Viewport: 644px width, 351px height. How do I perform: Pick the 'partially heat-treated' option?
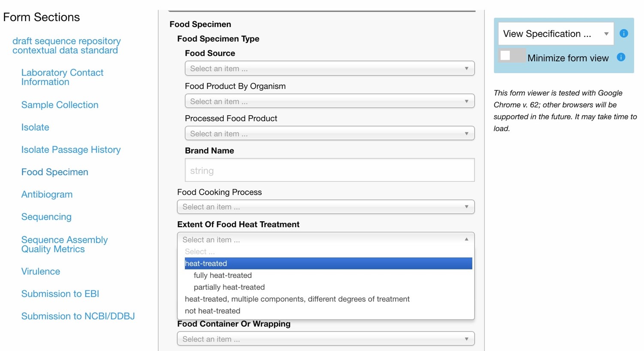click(x=229, y=287)
